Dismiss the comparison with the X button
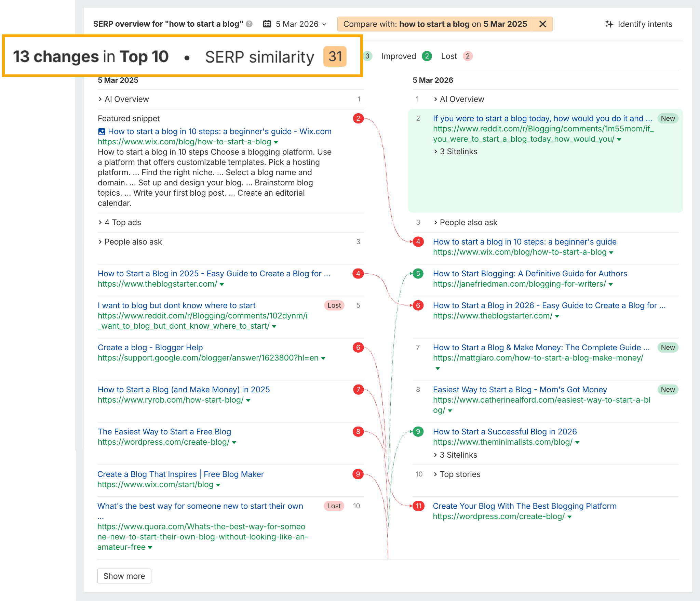The height and width of the screenshot is (601, 700). [x=542, y=24]
